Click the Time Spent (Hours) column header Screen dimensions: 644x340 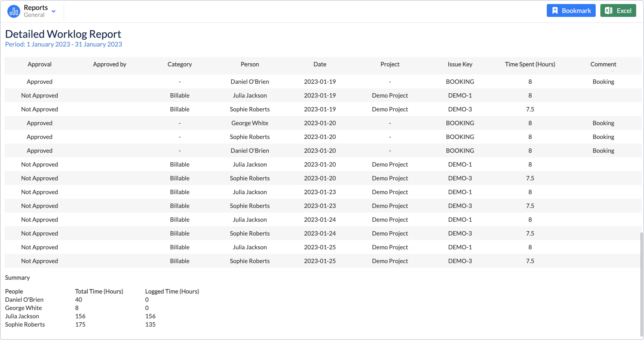click(530, 64)
